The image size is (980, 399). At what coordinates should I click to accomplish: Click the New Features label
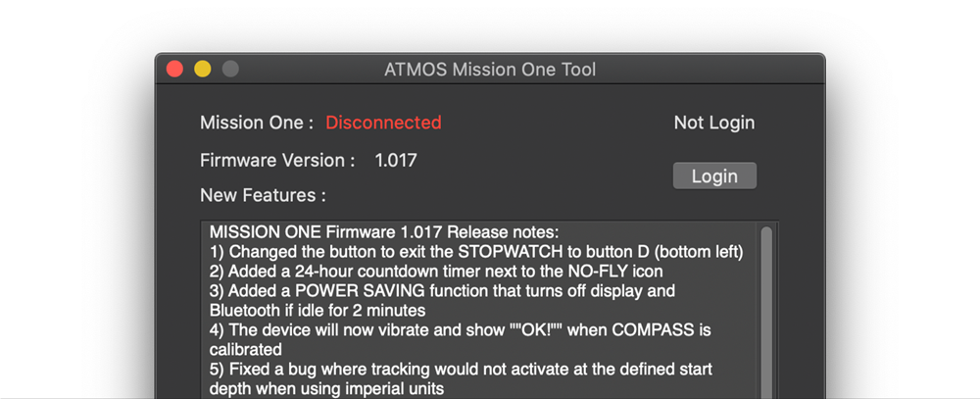coord(263,195)
